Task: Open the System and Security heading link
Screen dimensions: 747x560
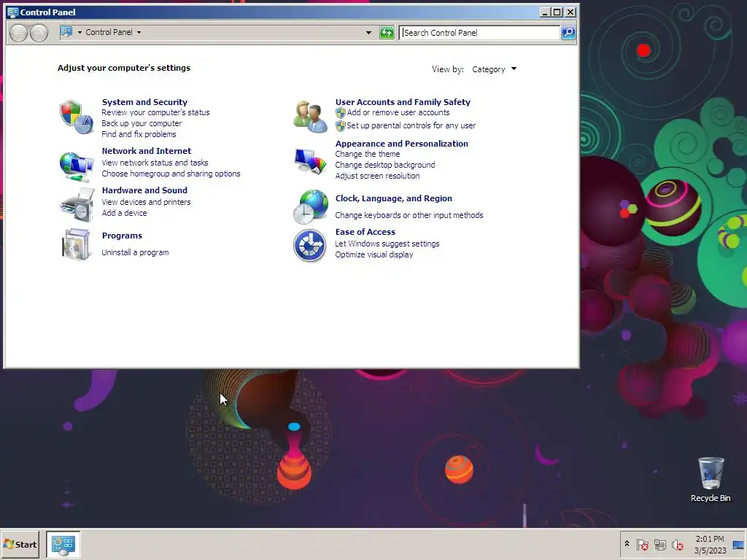Action: click(x=144, y=102)
